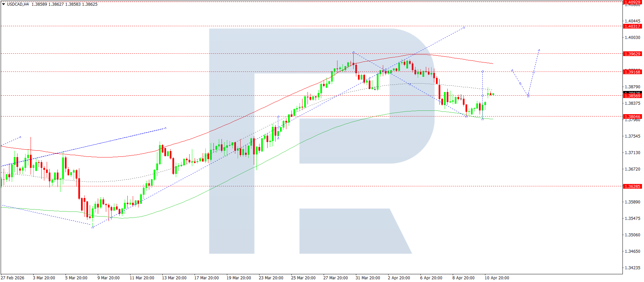Click the 6 Apr 20:00 date label
This screenshot has height=282, width=644.
431,278
